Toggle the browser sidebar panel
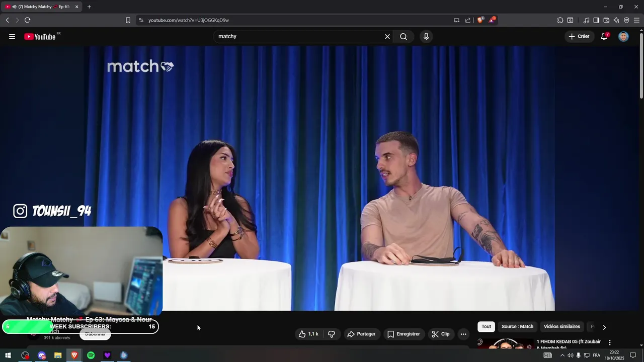The width and height of the screenshot is (644, 362). (596, 20)
